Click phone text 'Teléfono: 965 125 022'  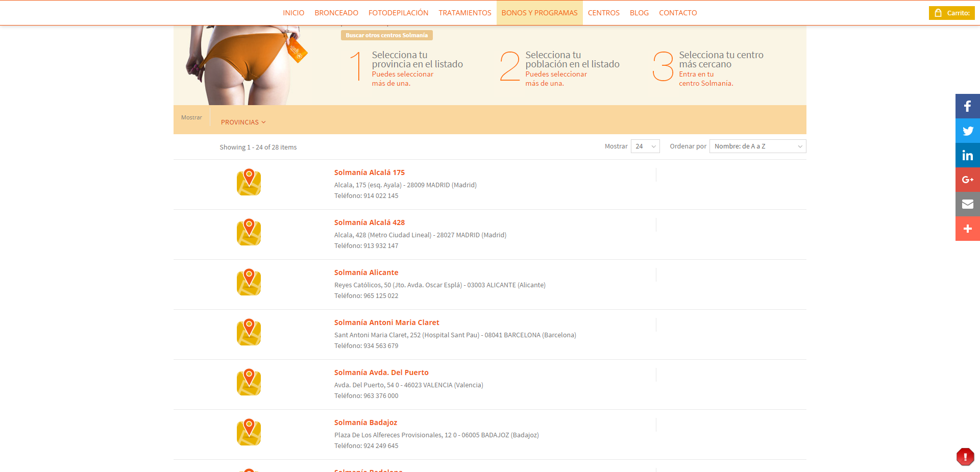[366, 296]
